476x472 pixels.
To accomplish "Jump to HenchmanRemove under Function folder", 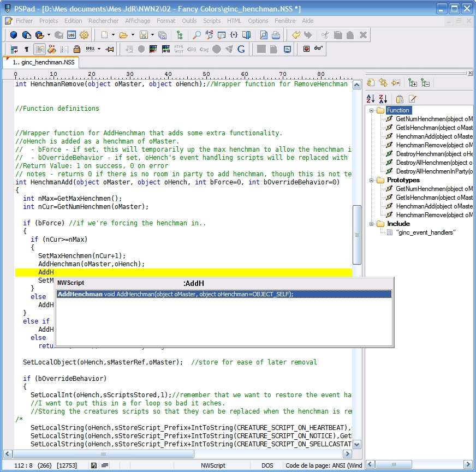I will pyautogui.click(x=434, y=145).
